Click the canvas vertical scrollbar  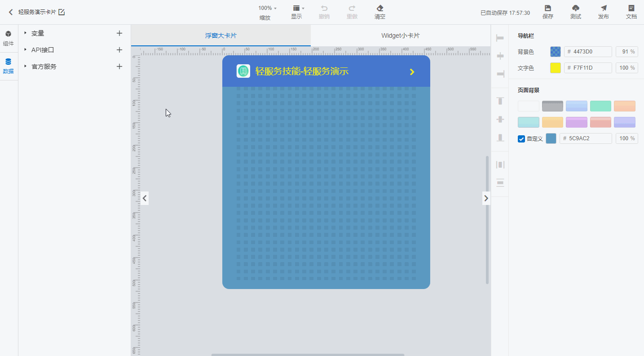pos(487,220)
